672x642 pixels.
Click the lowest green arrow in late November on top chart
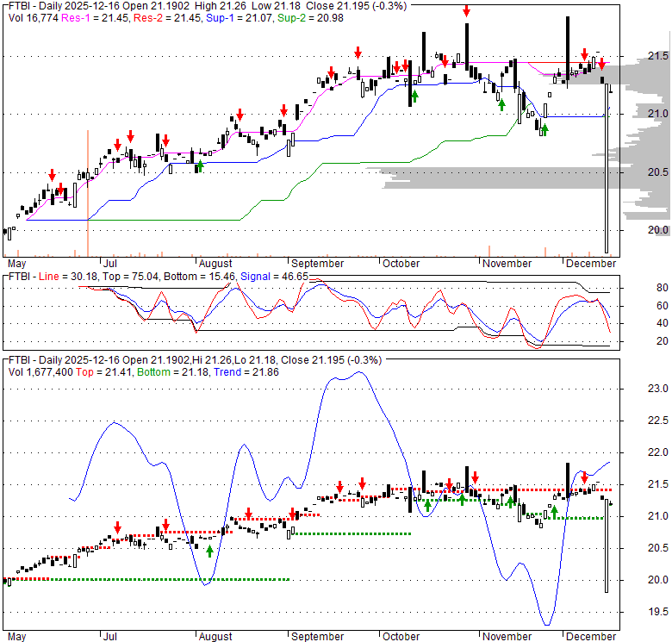544,129
